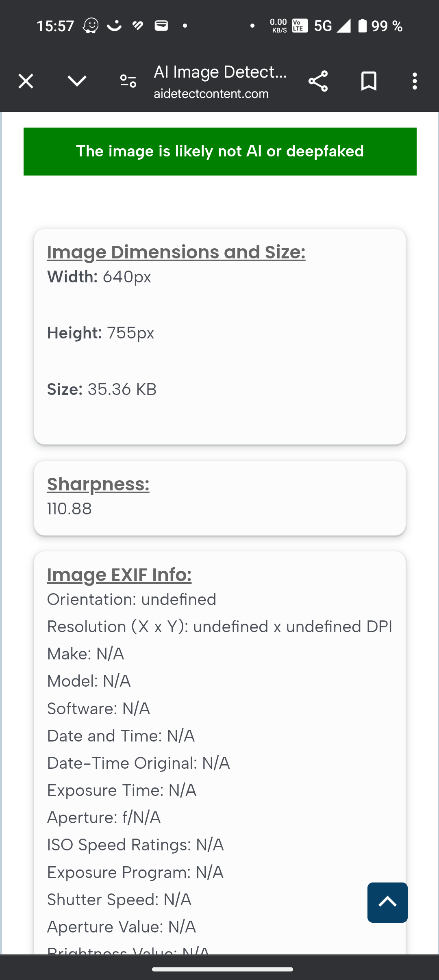The height and width of the screenshot is (980, 439).
Task: Tap the VoLTE status icon
Action: (300, 26)
